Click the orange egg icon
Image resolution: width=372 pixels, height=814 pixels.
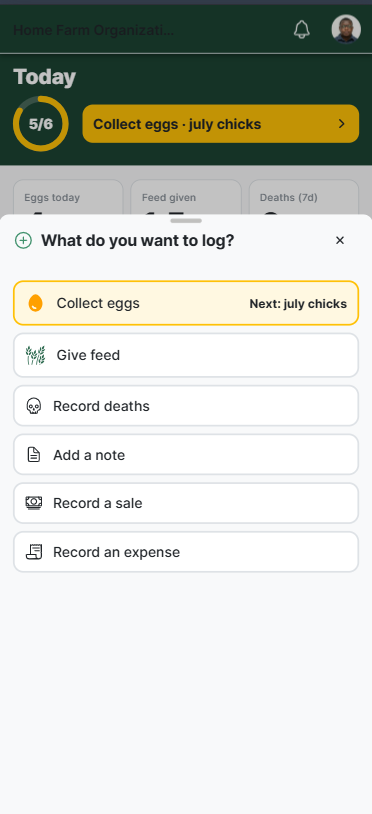pyautogui.click(x=35, y=303)
